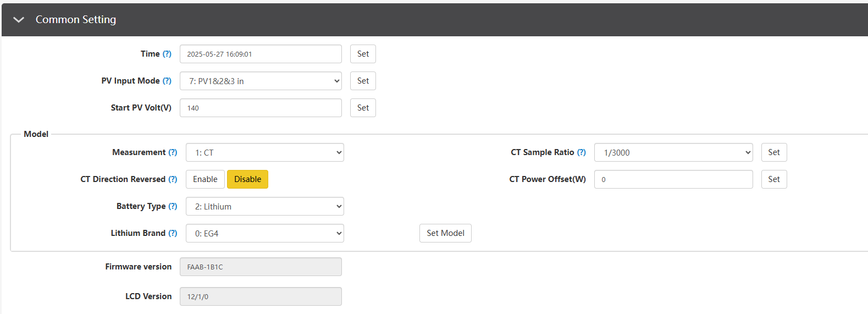Click Set button next to Time
The image size is (868, 314).
[x=363, y=54]
